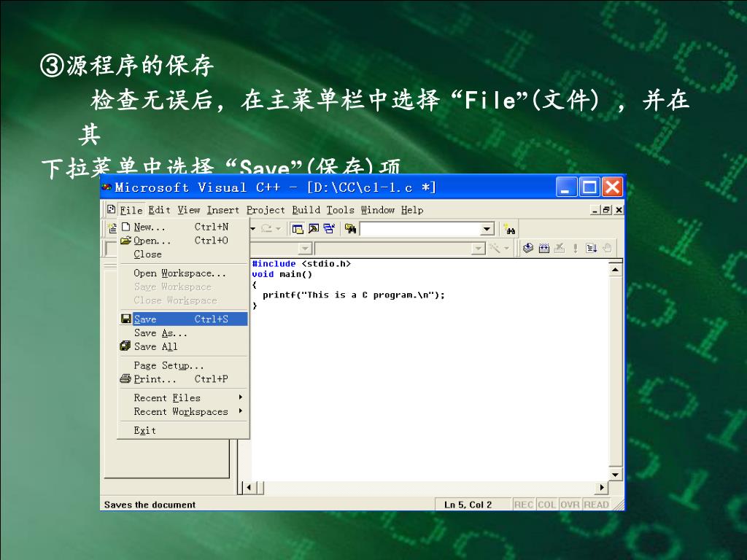This screenshot has width=747, height=560.
Task: Choose Save from the File menu
Action: [183, 319]
